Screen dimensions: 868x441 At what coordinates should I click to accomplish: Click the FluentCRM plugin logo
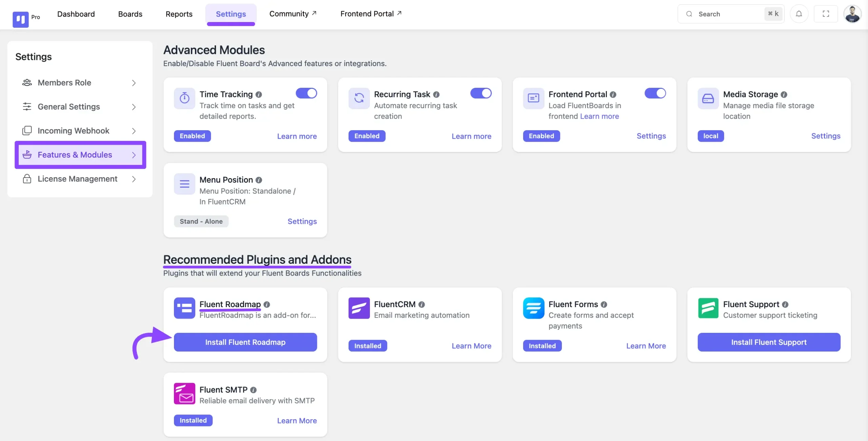click(359, 308)
